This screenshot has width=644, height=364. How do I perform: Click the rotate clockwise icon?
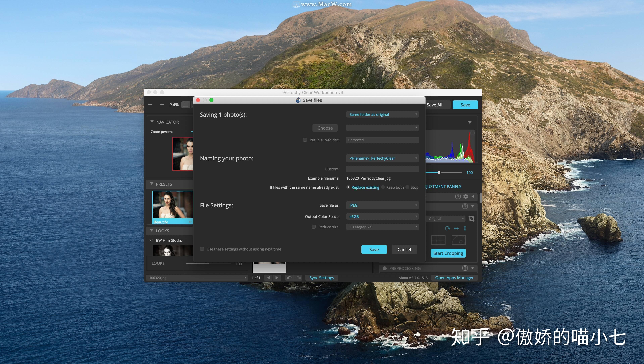447,228
